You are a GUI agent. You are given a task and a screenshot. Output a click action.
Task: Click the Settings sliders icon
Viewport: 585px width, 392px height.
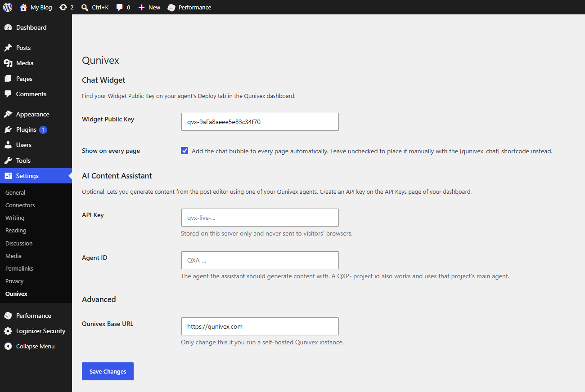[x=8, y=176]
